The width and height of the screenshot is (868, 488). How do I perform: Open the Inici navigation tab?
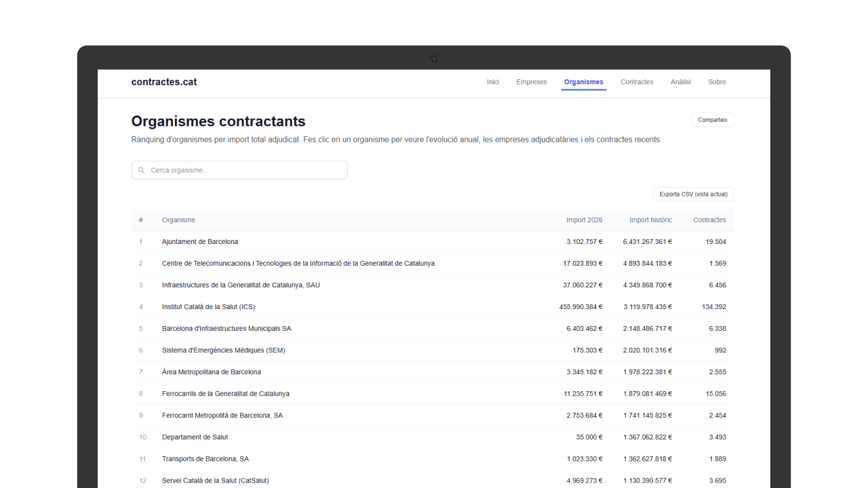[x=492, y=82]
